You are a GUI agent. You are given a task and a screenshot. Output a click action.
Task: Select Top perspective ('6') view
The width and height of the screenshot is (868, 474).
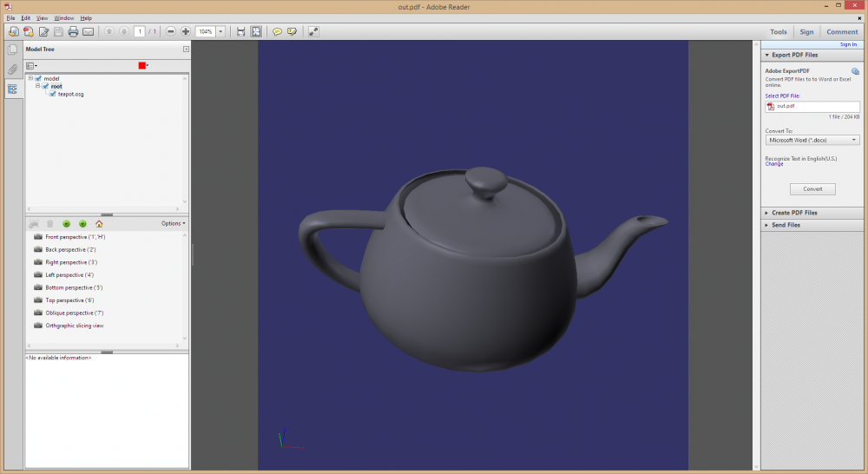tap(69, 300)
